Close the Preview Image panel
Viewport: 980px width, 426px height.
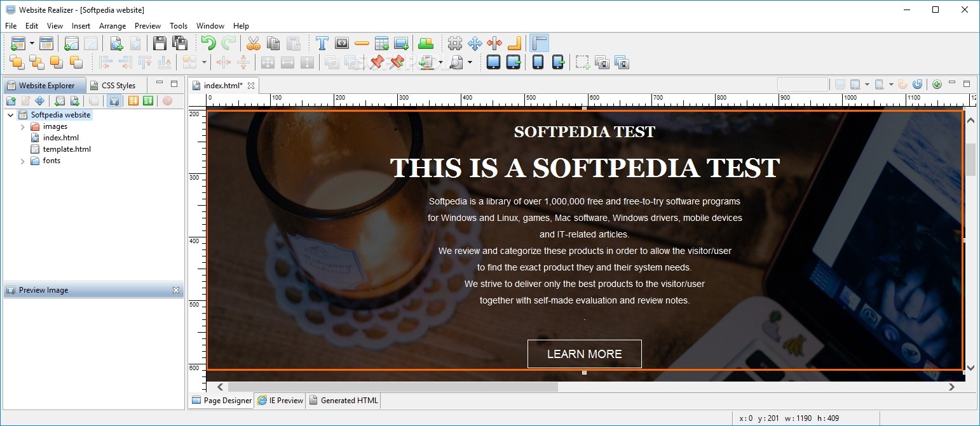(x=176, y=290)
